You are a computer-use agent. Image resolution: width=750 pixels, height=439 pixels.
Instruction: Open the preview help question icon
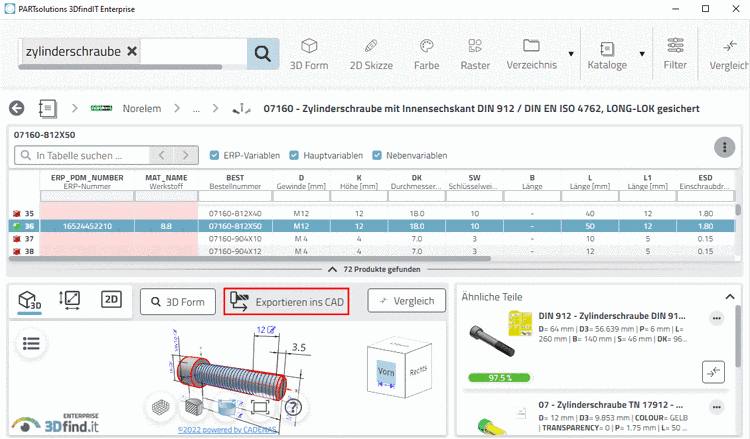293,407
